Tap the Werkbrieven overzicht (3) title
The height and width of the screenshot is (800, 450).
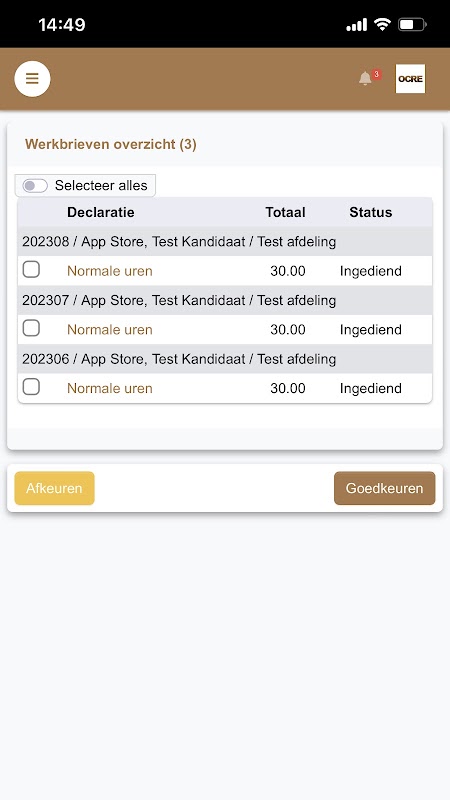coord(111,144)
